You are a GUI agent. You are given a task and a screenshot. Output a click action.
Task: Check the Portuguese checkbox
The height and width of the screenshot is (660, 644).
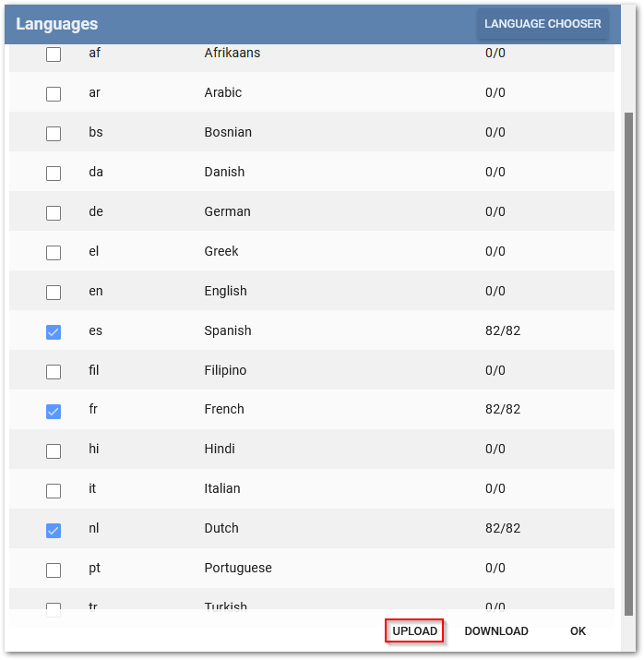click(54, 570)
